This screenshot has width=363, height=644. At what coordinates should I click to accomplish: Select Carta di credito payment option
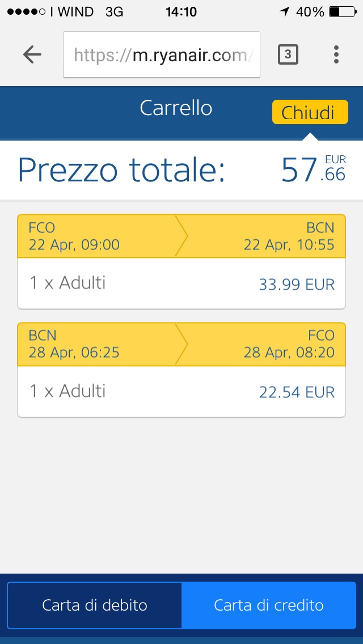(268, 605)
